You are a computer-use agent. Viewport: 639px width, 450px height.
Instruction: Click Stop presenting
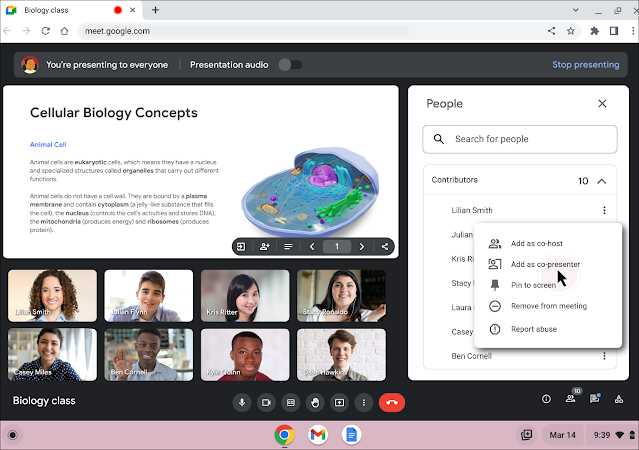coord(585,65)
